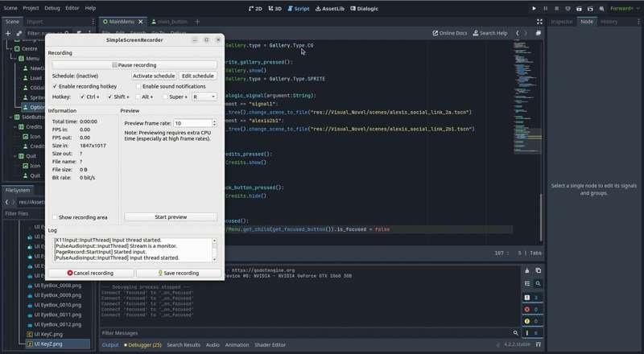Viewport: 644px width, 354px height.
Task: Open the Help menu
Action: click(x=90, y=8)
